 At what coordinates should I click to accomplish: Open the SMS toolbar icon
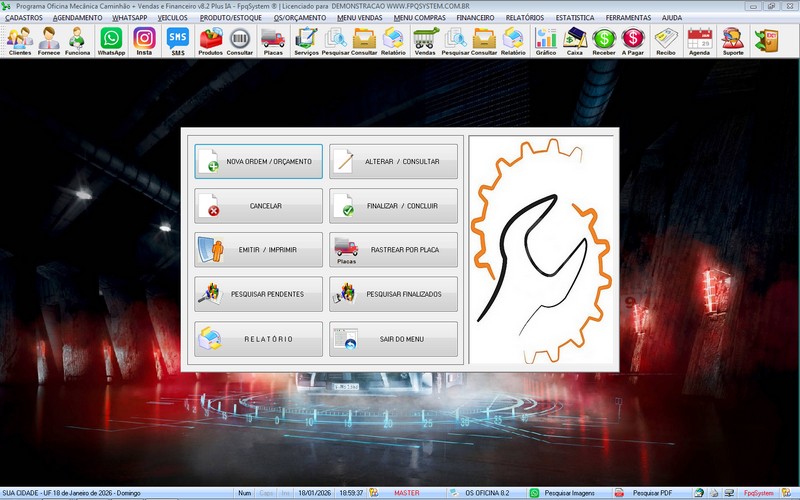point(178,41)
